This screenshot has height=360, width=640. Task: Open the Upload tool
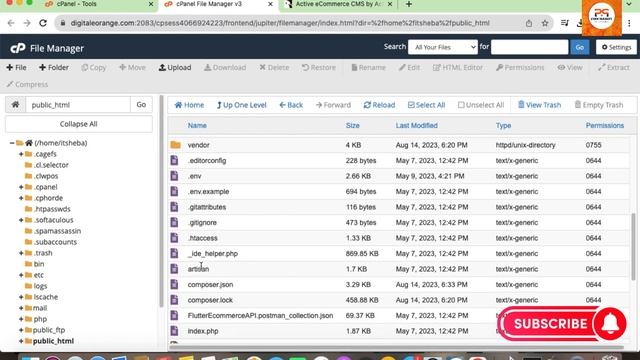pos(175,67)
